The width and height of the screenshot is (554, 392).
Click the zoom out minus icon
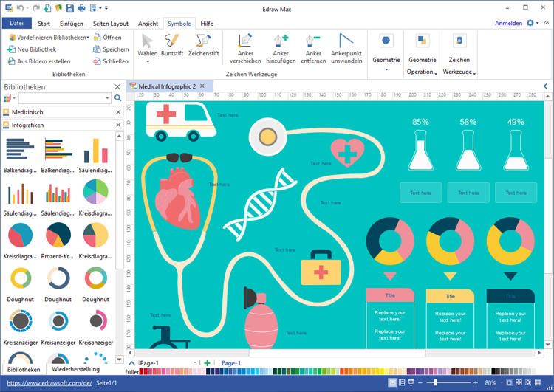pos(420,383)
